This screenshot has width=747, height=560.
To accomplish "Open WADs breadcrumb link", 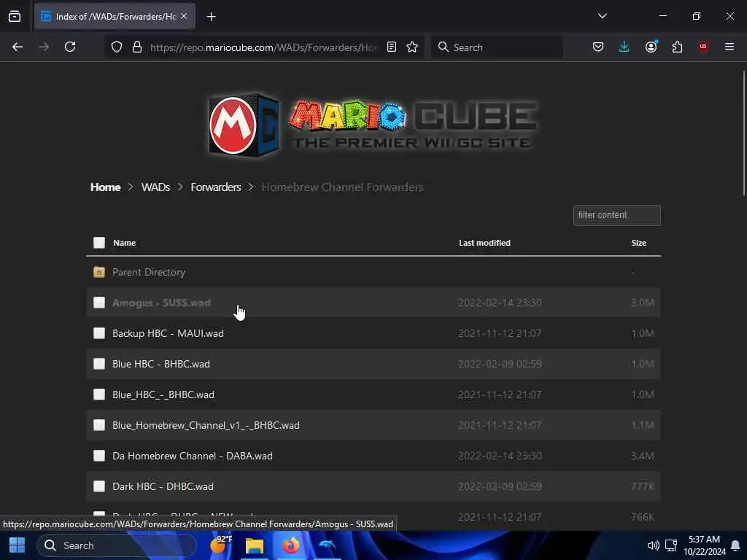I will [x=156, y=187].
